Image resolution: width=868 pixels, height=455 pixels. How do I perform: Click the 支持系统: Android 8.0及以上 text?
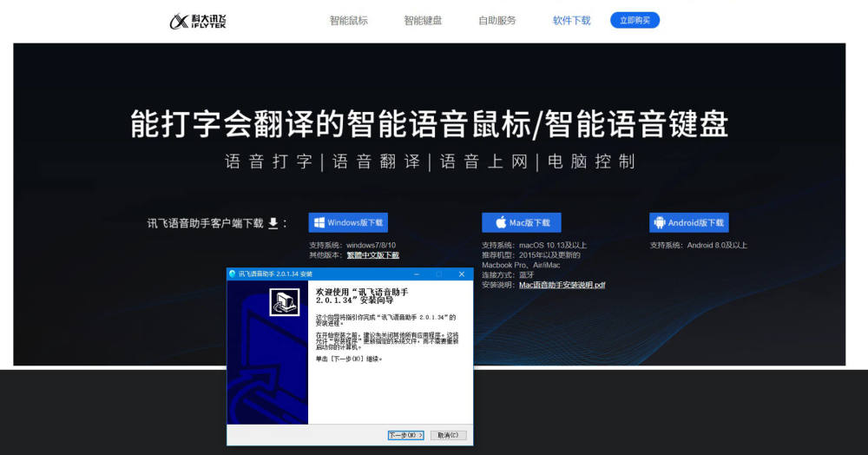699,245
